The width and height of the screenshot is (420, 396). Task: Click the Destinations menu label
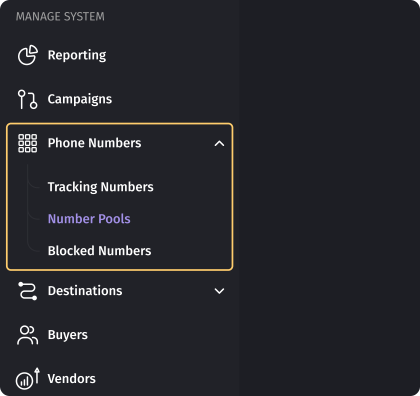point(85,291)
